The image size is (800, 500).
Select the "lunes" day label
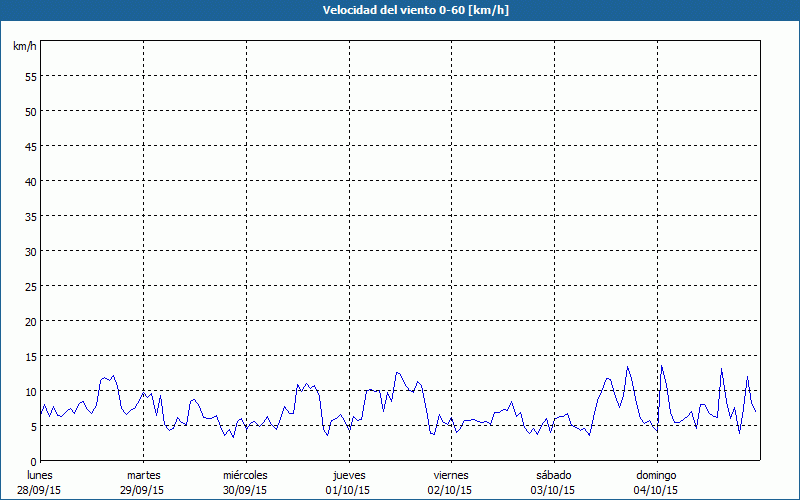click(40, 475)
